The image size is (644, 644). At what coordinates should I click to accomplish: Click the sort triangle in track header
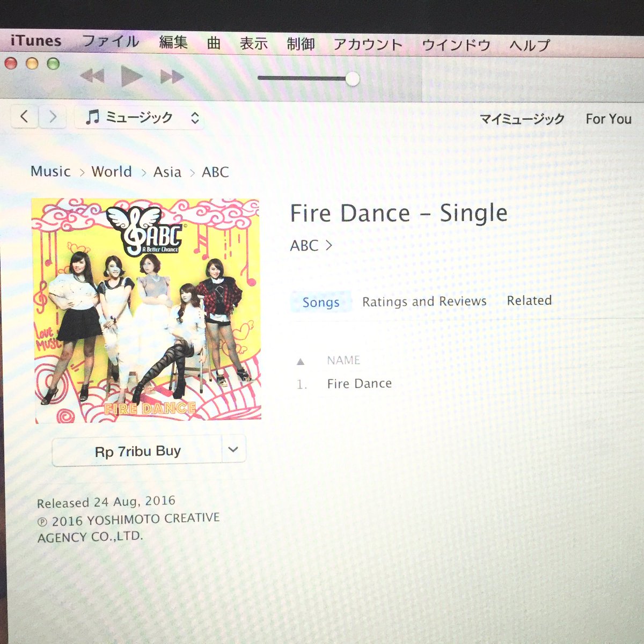[x=301, y=362]
